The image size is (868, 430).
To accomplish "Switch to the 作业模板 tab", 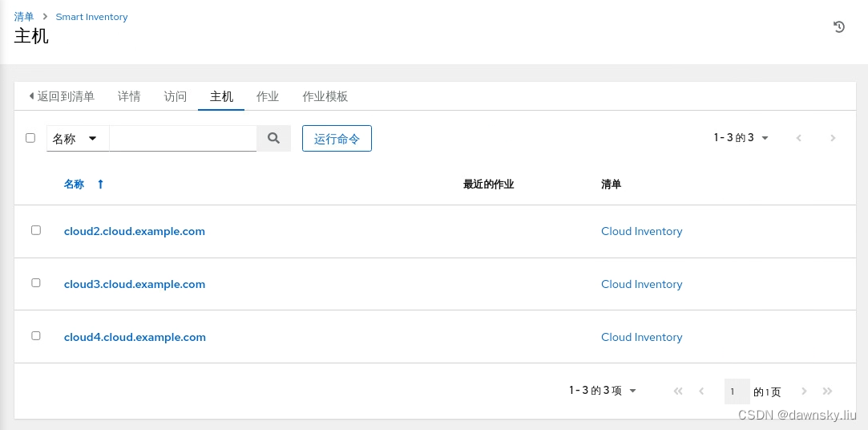I will (x=325, y=96).
